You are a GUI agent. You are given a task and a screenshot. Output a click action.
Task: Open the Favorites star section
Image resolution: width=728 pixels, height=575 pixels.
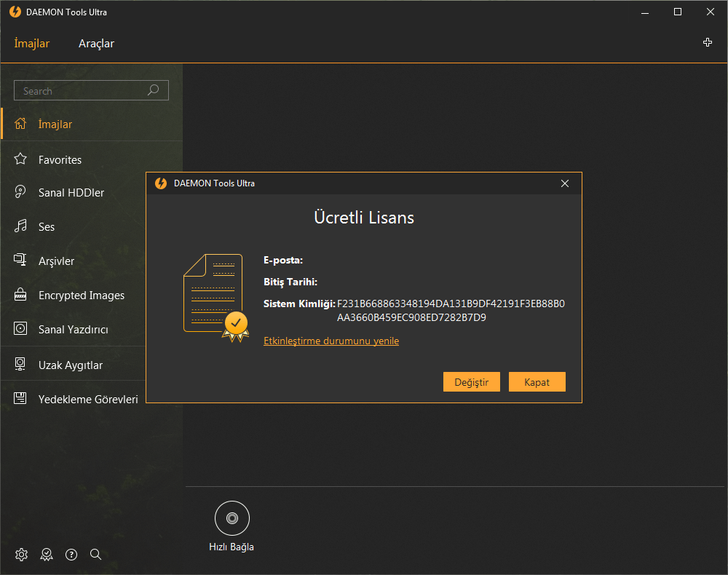tap(61, 159)
